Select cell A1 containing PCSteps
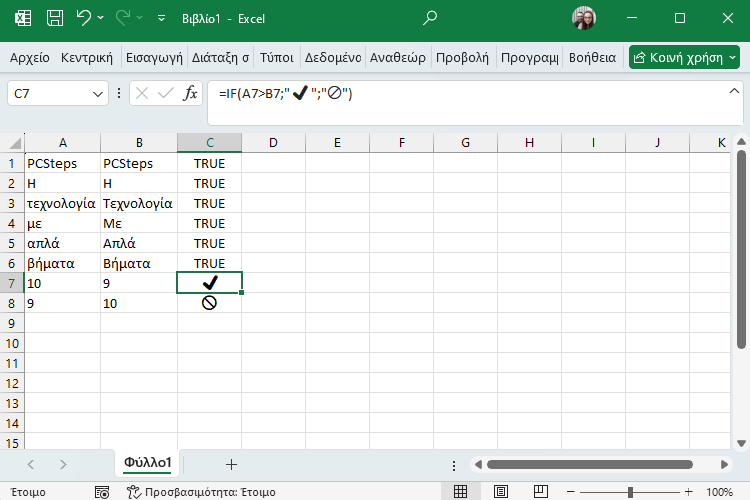750x500 pixels. (63, 163)
